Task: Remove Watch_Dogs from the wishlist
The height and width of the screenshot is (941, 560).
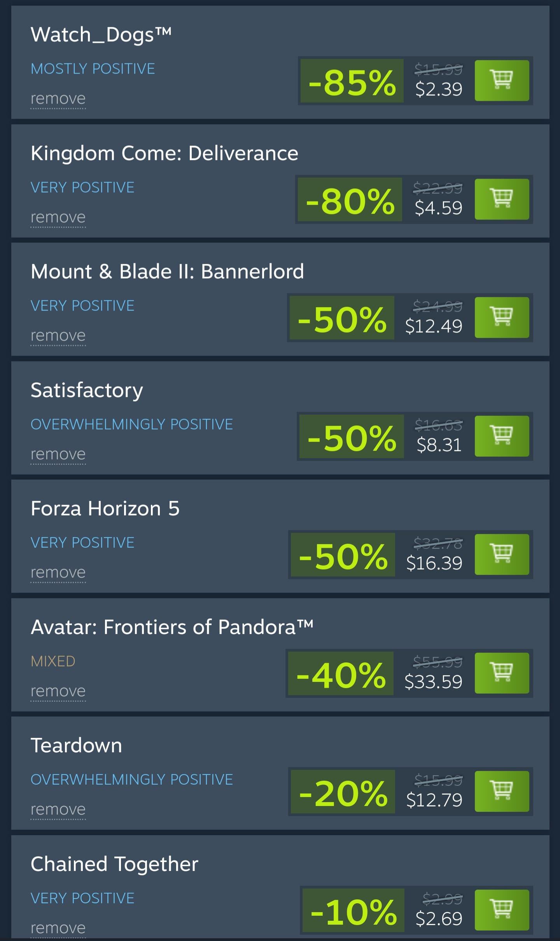Action: click(x=58, y=99)
